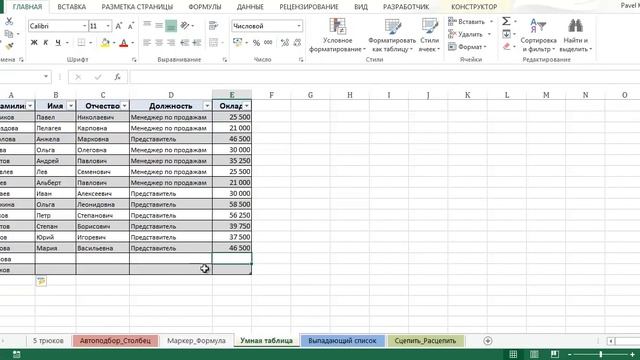Switch to Normal view in status bar

click(x=513, y=354)
